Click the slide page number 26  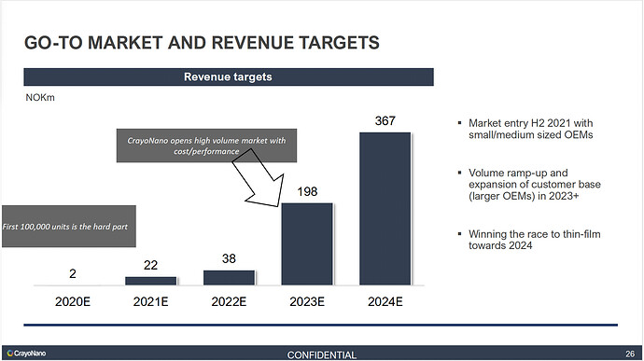[630, 354]
